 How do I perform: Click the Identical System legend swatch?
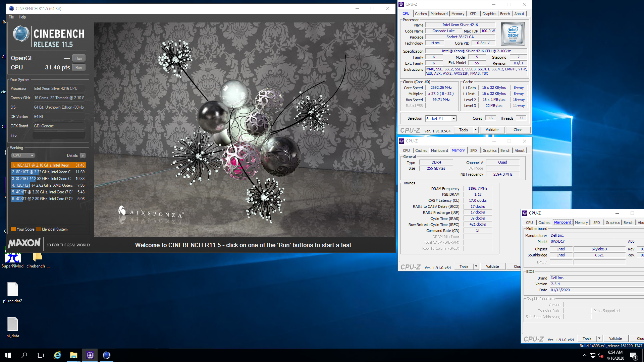point(38,229)
